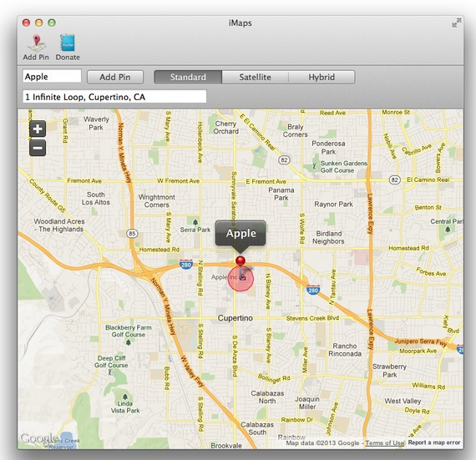Viewport: 476px width, 460px height.
Task: Click the Joaquin Miller label
Action: (x=307, y=402)
